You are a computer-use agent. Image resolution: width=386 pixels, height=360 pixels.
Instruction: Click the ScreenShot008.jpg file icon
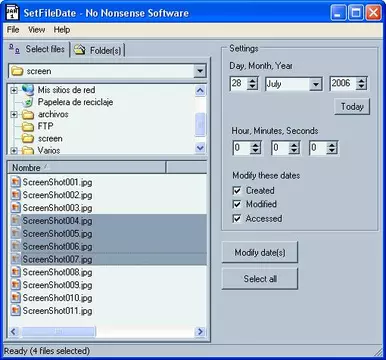tap(15, 272)
